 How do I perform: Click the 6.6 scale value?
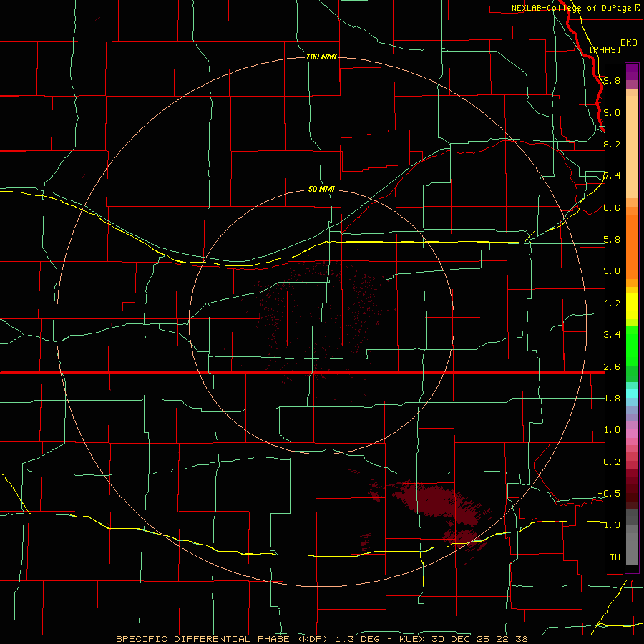[x=612, y=208]
